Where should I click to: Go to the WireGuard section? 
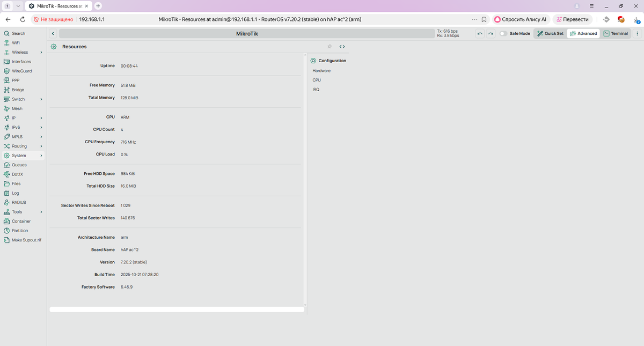pyautogui.click(x=21, y=71)
